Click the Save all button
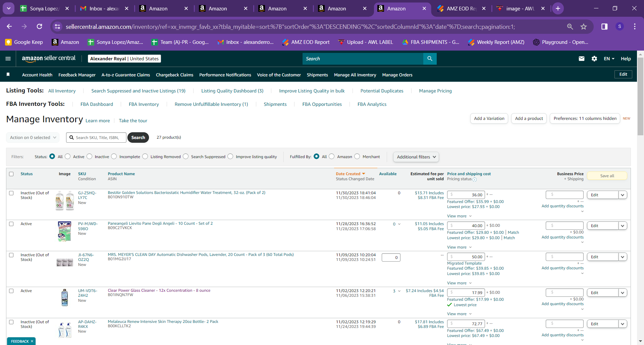Viewport: 644px width, 345px height. 607,176
